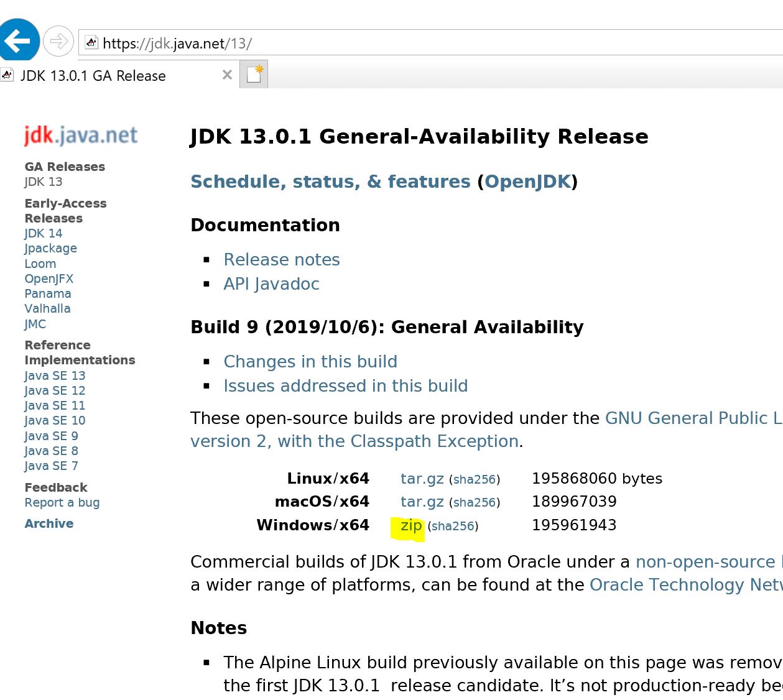Click the macOS/x64 row label

(x=322, y=501)
